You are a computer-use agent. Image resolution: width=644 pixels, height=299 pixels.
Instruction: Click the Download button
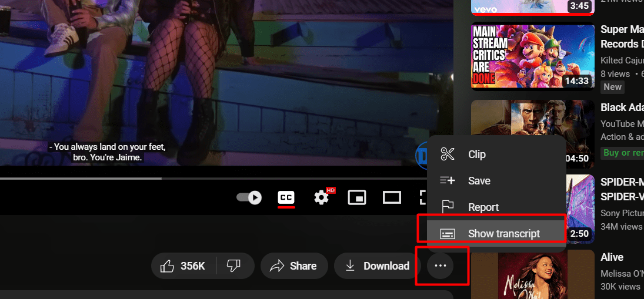377,266
